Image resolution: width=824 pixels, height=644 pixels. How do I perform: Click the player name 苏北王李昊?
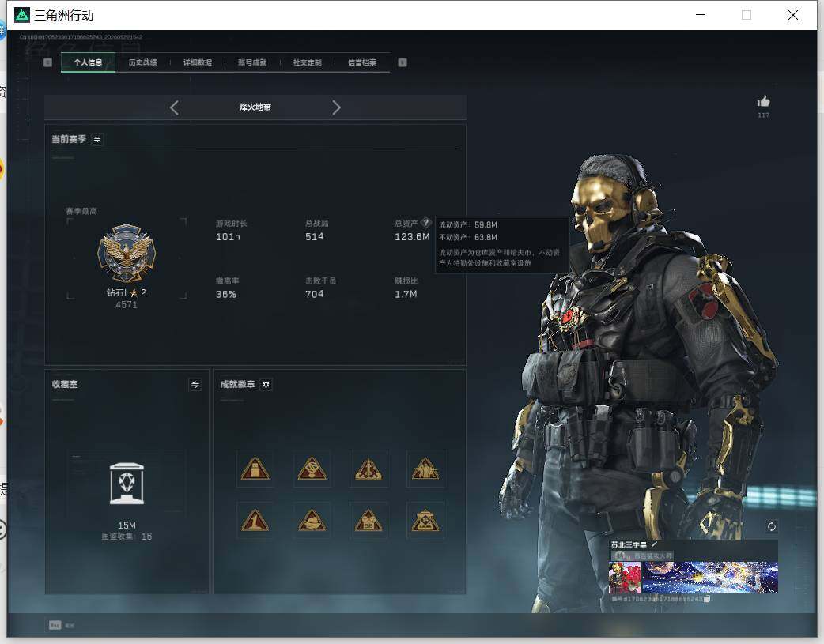629,545
